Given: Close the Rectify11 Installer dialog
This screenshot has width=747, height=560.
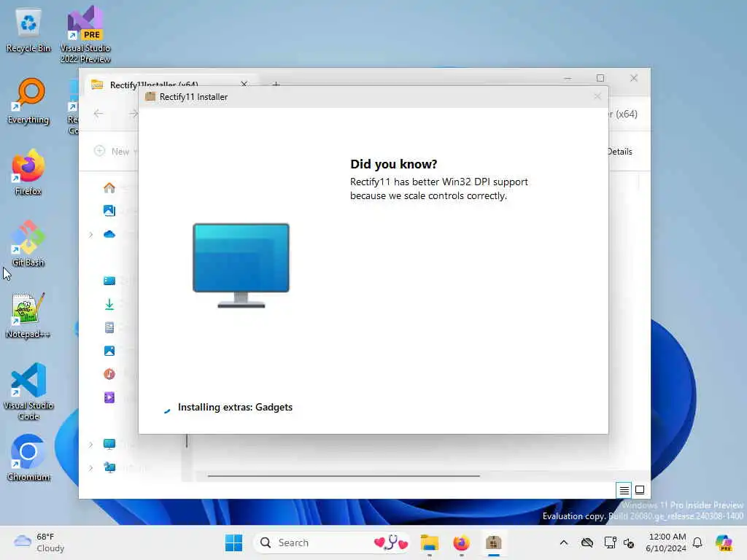Looking at the screenshot, I should 597,97.
